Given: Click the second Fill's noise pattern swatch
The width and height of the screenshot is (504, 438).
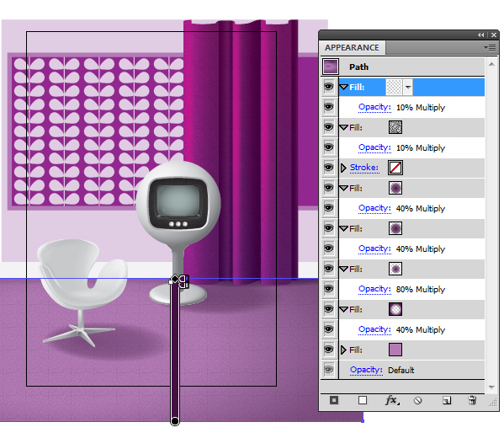Looking at the screenshot, I should coord(395,127).
